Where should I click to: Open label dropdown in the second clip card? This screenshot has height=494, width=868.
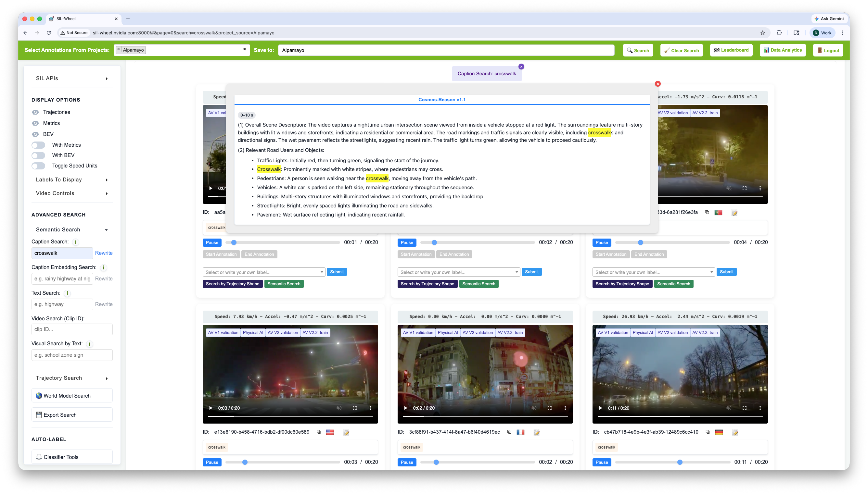459,272
